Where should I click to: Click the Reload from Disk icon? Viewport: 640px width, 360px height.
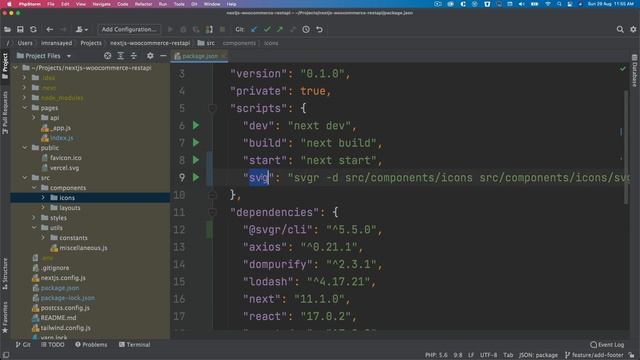click(33, 29)
